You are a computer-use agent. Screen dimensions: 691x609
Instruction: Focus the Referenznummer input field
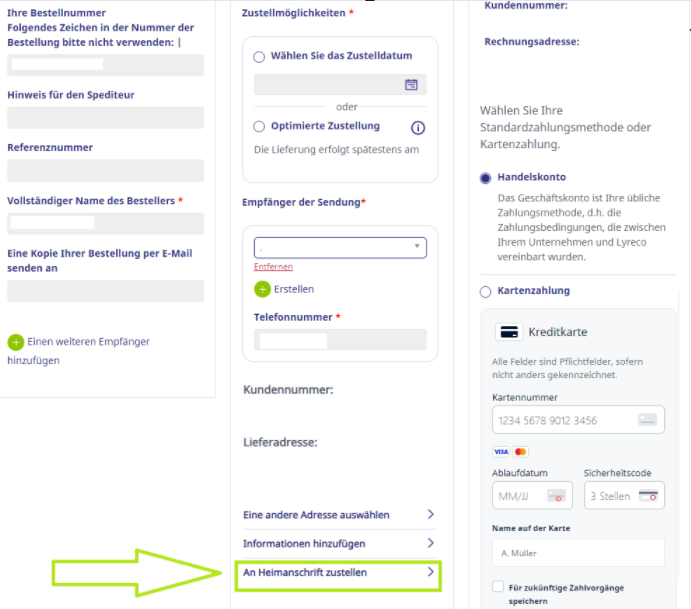(x=105, y=171)
